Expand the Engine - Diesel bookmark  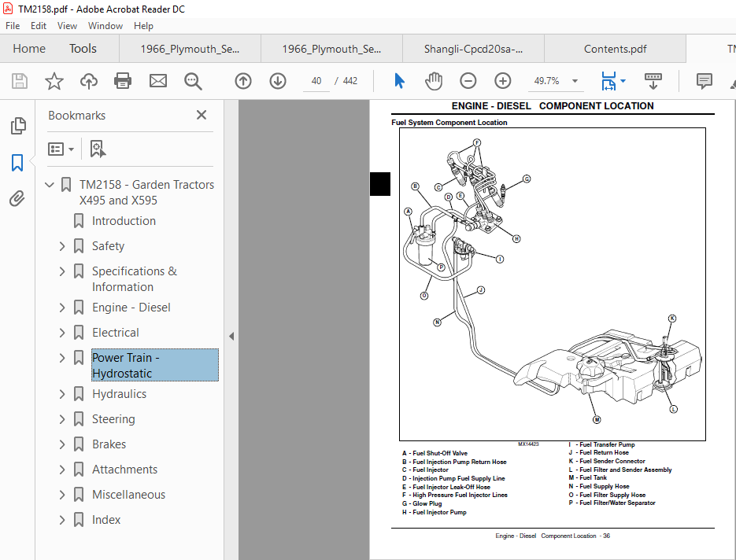click(62, 308)
